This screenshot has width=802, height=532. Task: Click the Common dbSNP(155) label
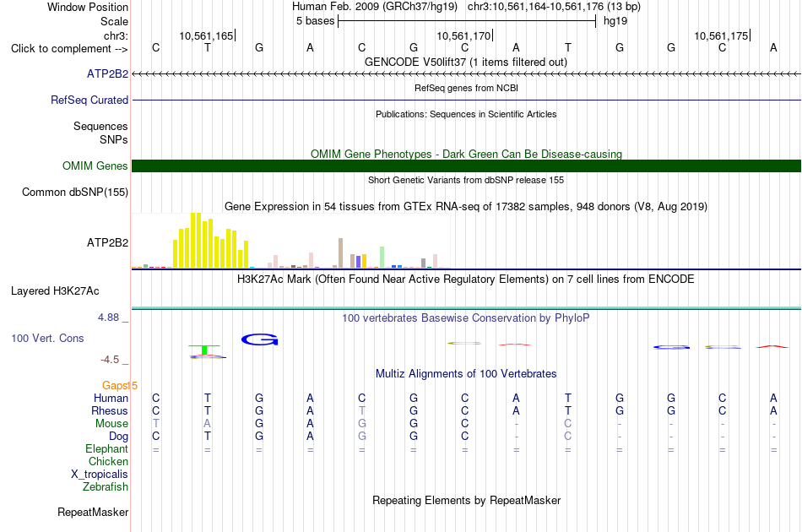pyautogui.click(x=74, y=192)
